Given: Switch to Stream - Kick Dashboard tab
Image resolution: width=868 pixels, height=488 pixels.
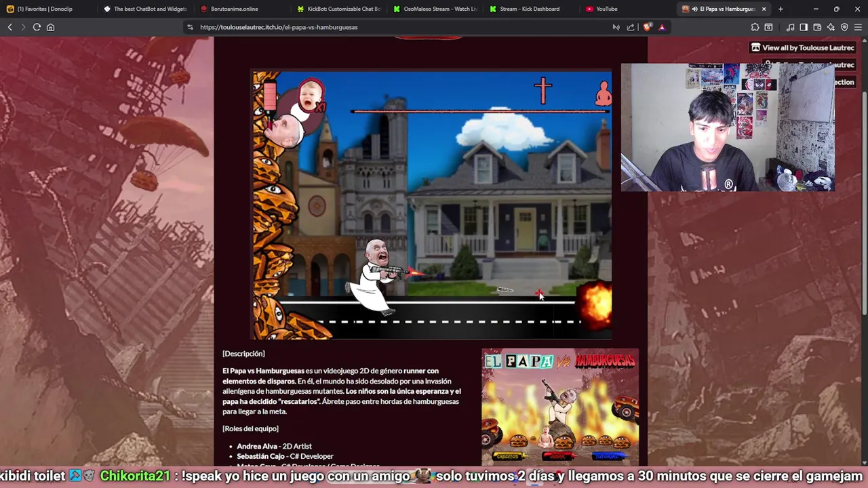Looking at the screenshot, I should click(533, 9).
